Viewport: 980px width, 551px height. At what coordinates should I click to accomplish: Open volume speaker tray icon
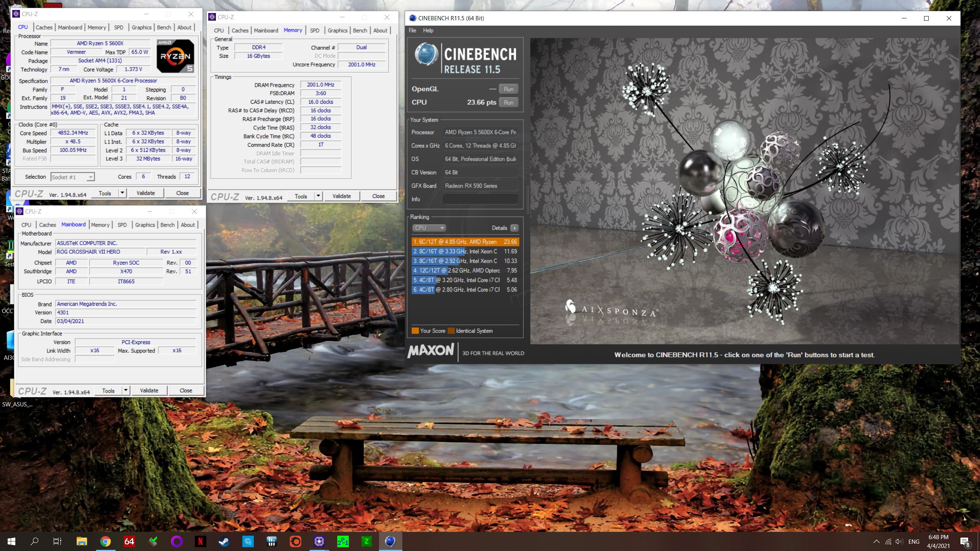900,542
